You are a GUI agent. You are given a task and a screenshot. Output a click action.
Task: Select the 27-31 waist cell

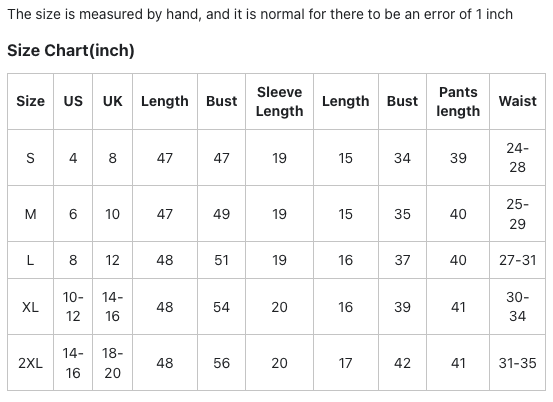[x=517, y=260]
